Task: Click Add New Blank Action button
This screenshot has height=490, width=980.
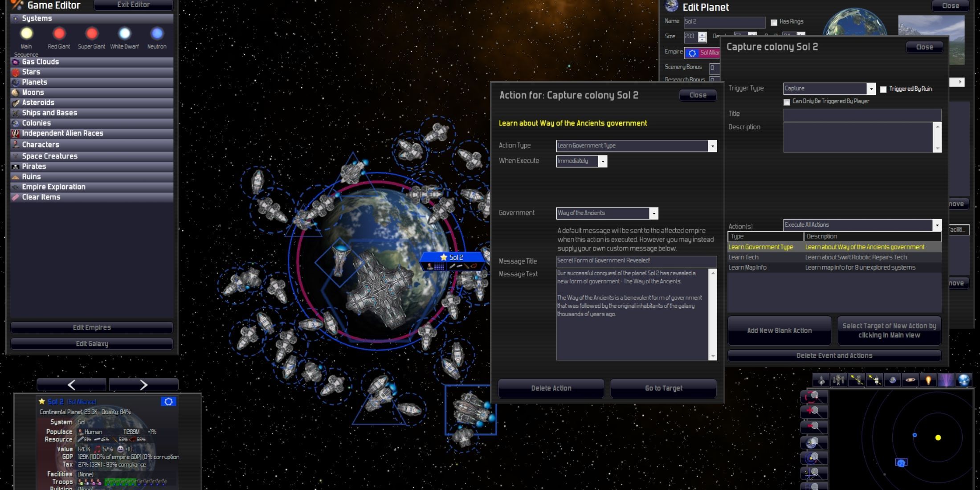Action: [x=779, y=331]
